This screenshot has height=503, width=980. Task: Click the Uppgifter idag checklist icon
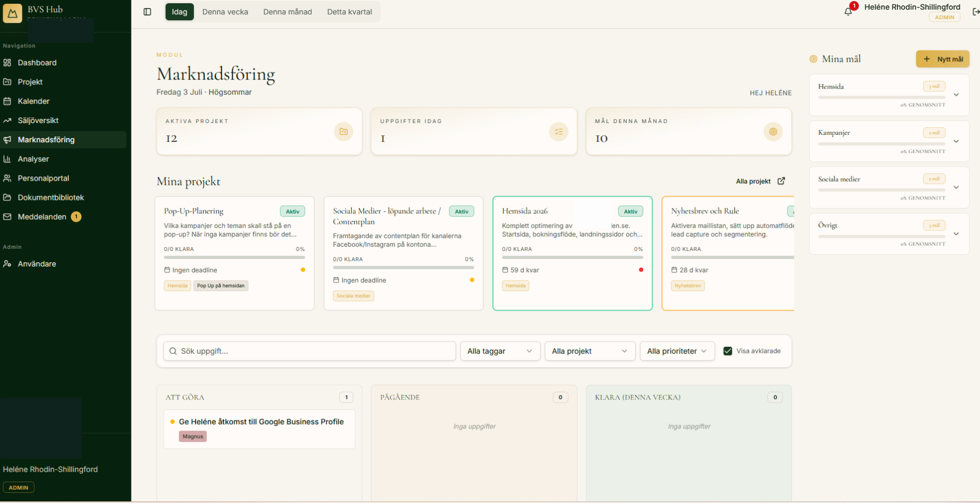pos(558,132)
